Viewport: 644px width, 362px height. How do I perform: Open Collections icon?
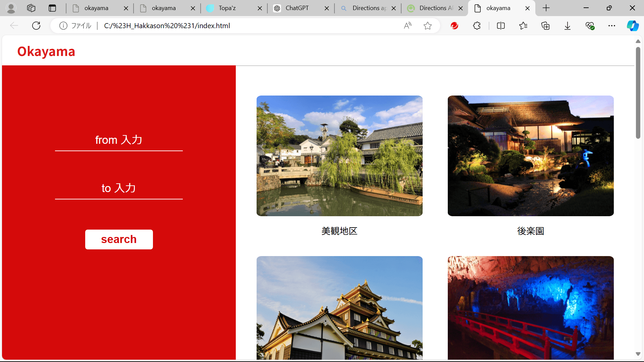(545, 25)
